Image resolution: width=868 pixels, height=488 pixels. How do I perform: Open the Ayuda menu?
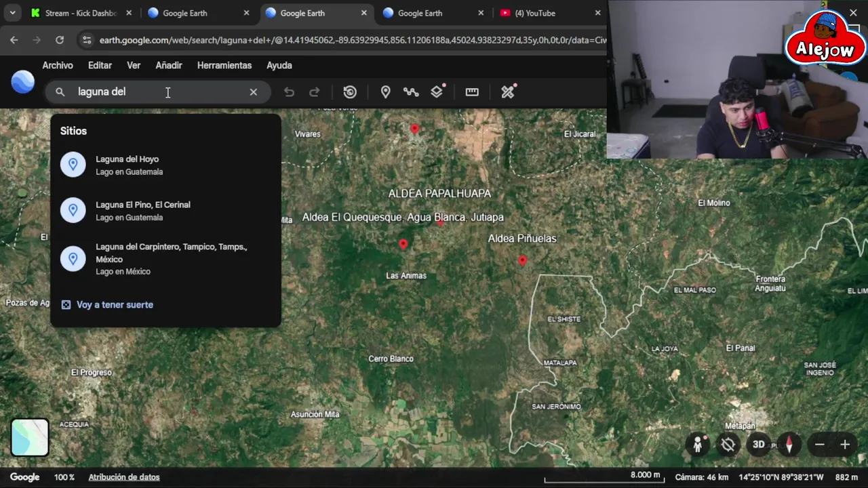pos(279,66)
